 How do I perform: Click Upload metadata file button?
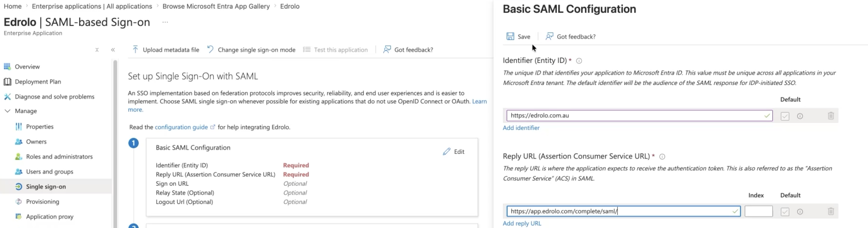pos(166,50)
